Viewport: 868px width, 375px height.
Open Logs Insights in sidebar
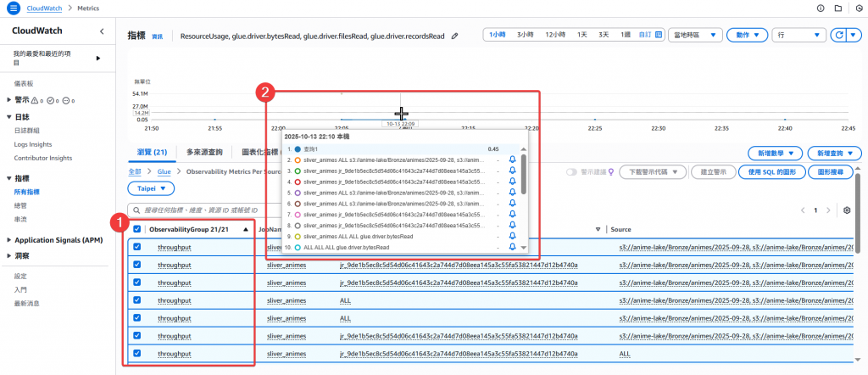[x=33, y=144]
